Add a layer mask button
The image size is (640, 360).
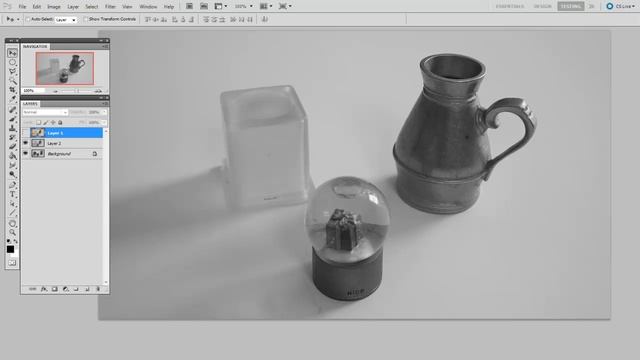tap(55, 289)
